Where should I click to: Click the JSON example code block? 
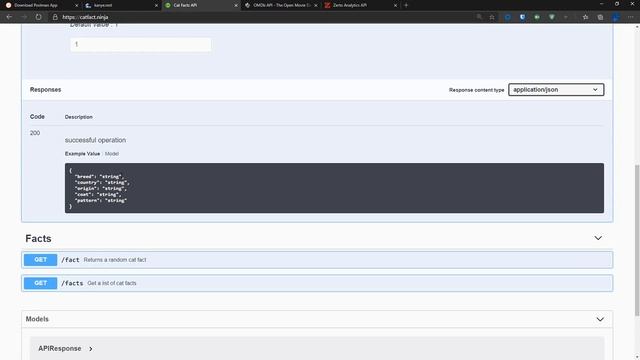[x=334, y=188]
